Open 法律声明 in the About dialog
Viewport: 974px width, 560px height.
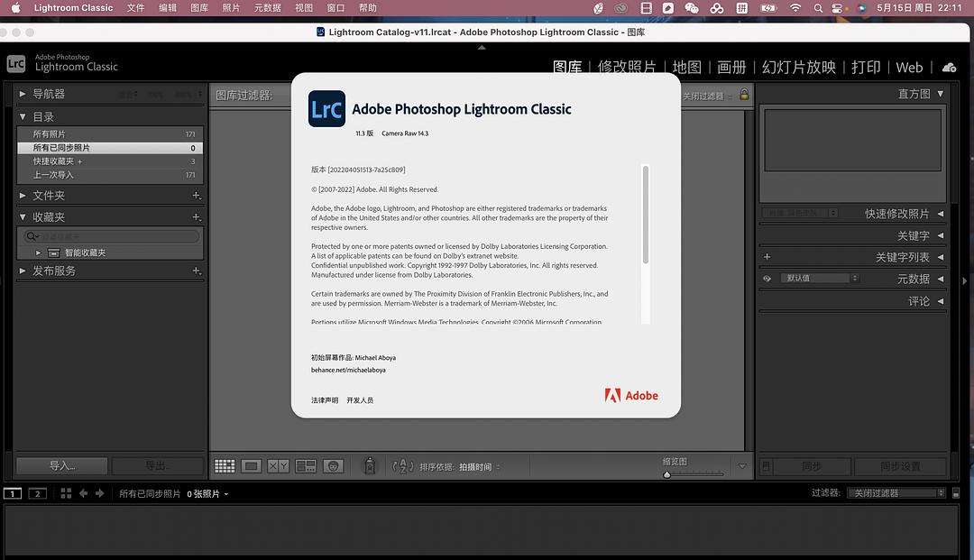[325, 400]
